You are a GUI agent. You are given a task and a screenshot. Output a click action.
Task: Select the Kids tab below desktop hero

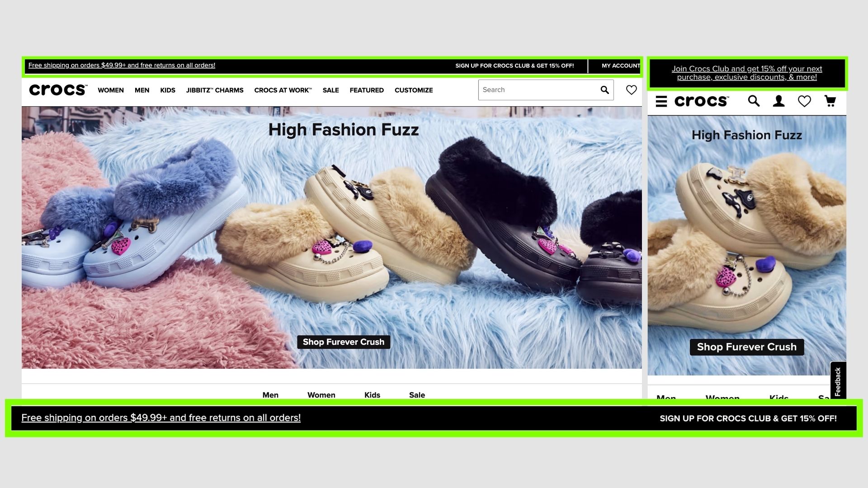(x=372, y=395)
